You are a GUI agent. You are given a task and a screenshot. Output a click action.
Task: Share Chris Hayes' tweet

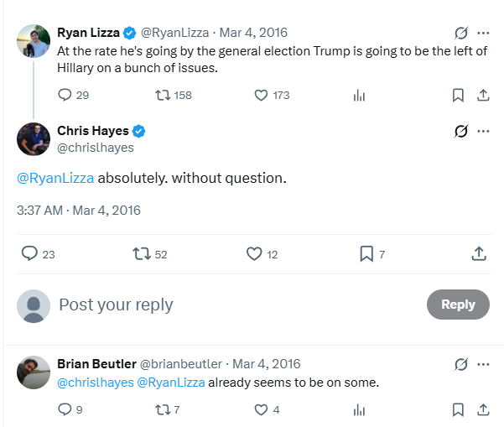pyautogui.click(x=479, y=253)
